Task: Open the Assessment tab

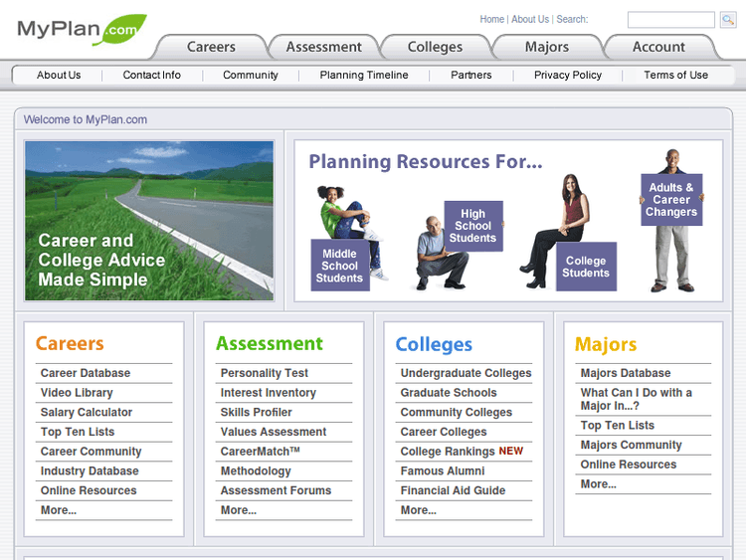Action: [x=323, y=47]
